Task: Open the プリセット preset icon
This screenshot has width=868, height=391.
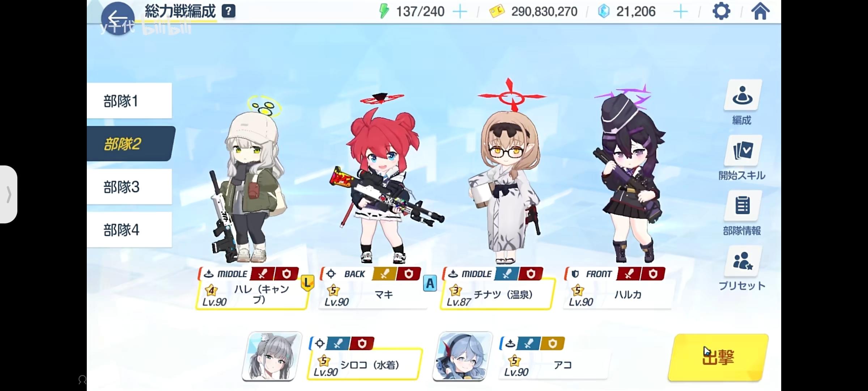Action: (743, 261)
